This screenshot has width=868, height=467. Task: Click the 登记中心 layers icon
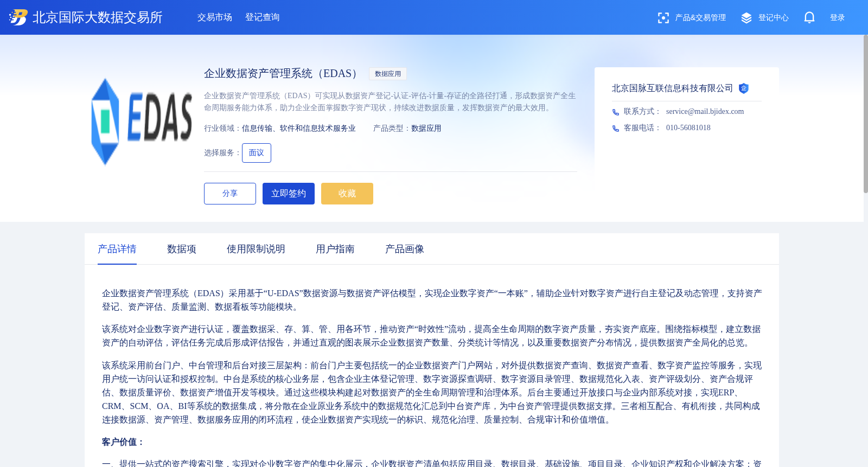tap(746, 18)
